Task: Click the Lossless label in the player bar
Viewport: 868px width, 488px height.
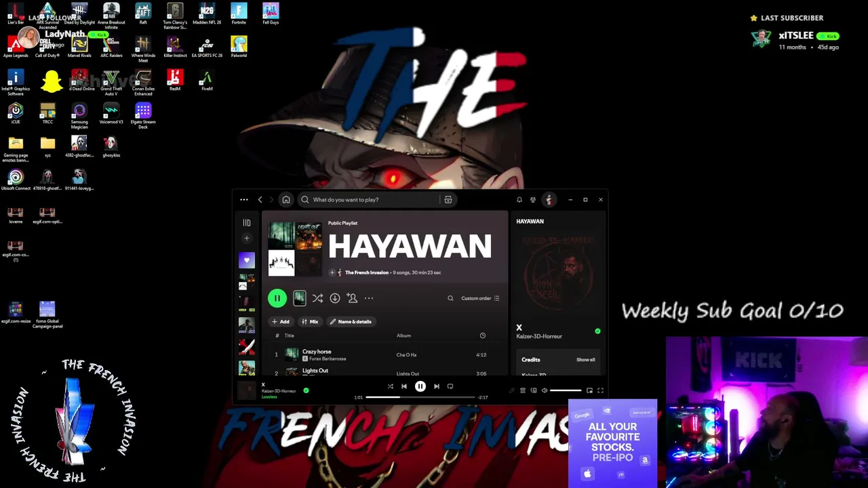Action: [x=269, y=397]
